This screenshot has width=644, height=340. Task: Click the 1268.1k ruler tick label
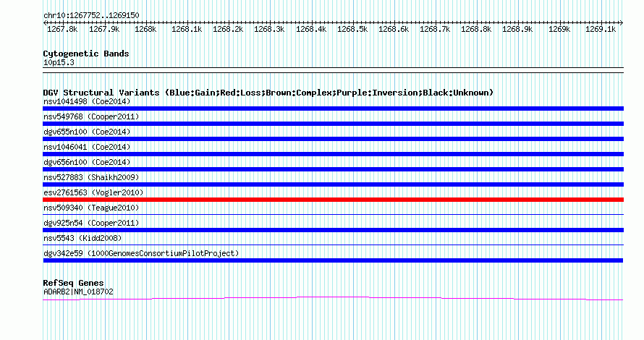coord(187,29)
